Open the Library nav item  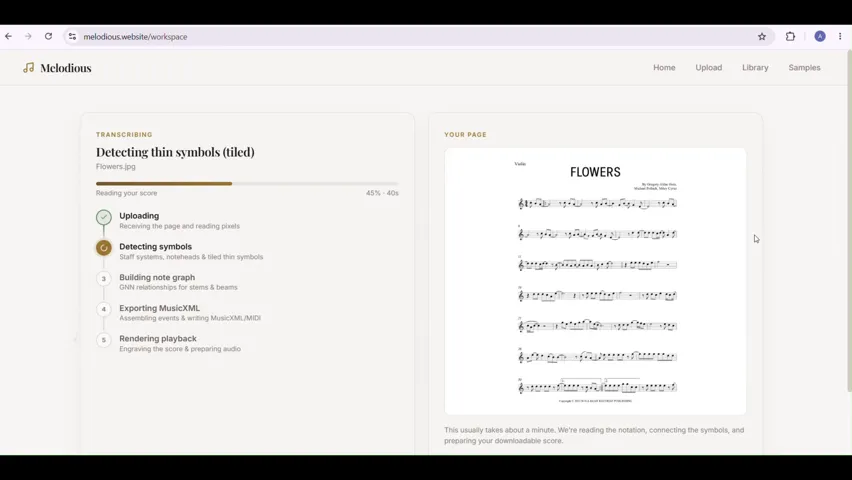click(x=755, y=67)
